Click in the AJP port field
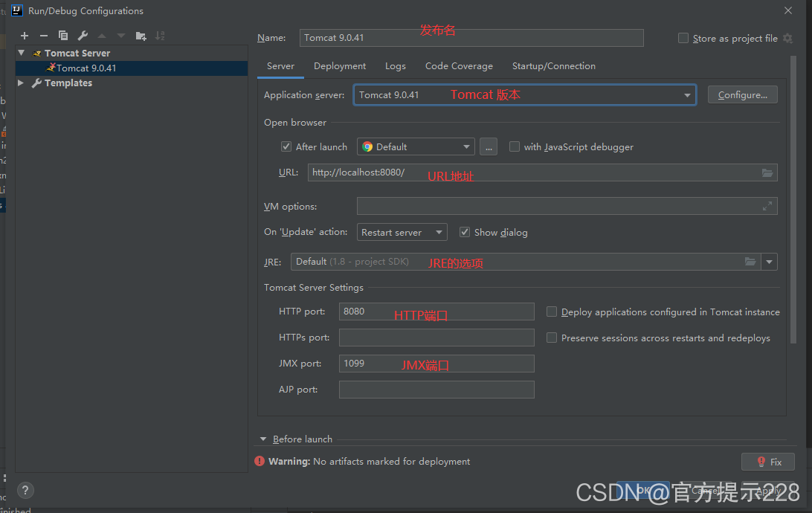812x513 pixels. [x=436, y=390]
